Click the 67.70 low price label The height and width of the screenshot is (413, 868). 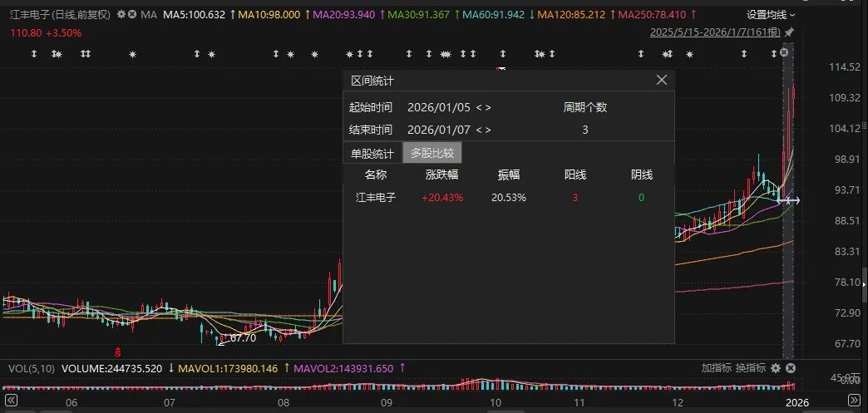tap(243, 337)
